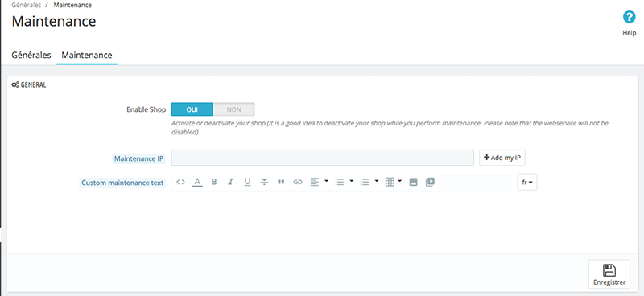Set Enable Shop to OUI
The height and width of the screenshot is (296, 644).
tap(192, 109)
